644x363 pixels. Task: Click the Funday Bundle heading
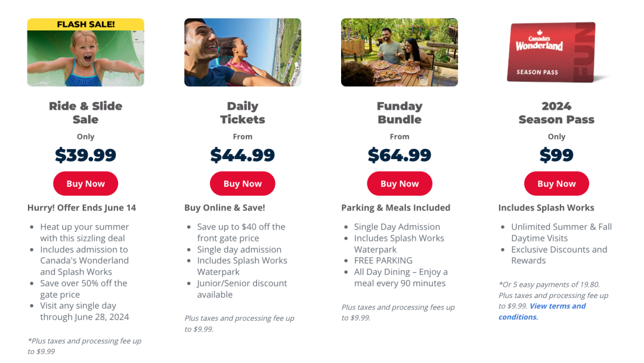tap(399, 113)
